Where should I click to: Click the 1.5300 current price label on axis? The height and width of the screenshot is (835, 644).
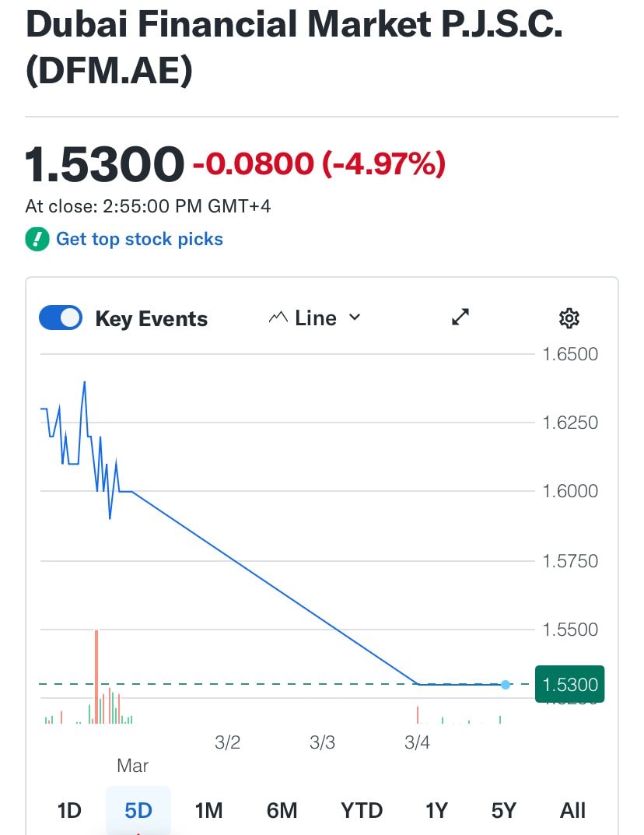570,685
